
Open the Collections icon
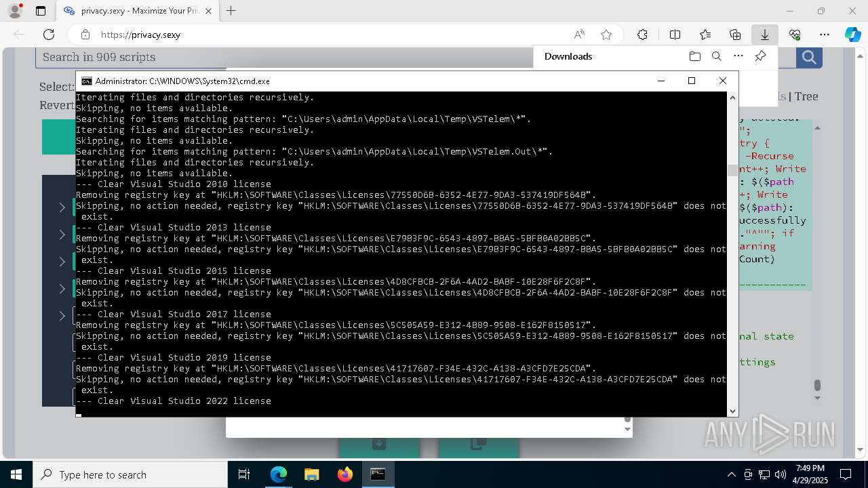pyautogui.click(x=735, y=35)
